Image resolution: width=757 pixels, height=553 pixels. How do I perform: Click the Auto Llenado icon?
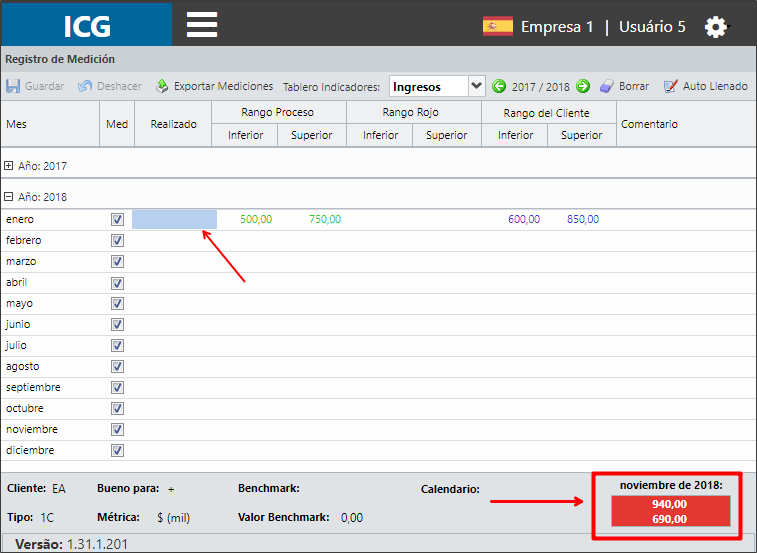point(671,86)
